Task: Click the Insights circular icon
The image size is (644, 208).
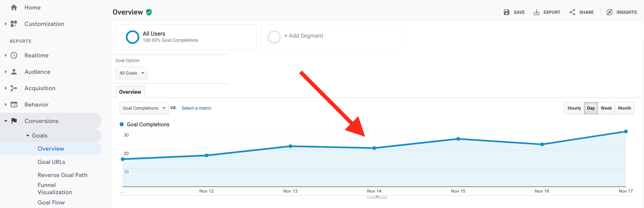Action: [x=609, y=12]
